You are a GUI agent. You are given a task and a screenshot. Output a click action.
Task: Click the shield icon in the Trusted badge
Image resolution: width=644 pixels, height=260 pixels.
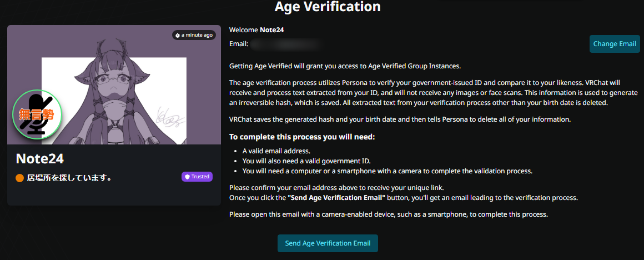point(187,177)
